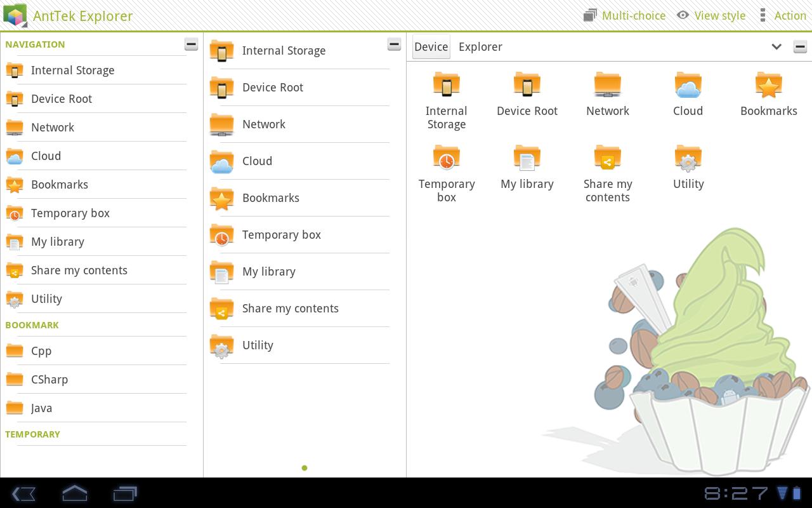This screenshot has width=812, height=508.
Task: Click Network folder icon in middle list
Action: coord(221,124)
